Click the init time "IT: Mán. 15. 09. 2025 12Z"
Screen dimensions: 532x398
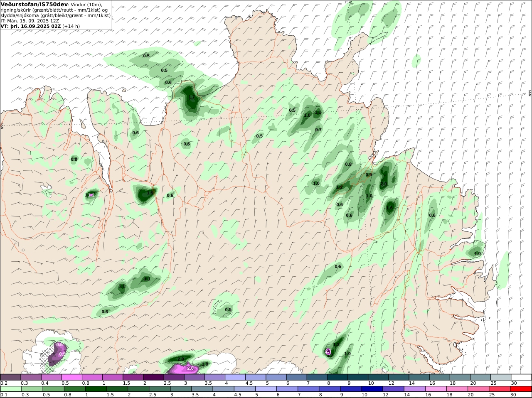tap(30, 21)
